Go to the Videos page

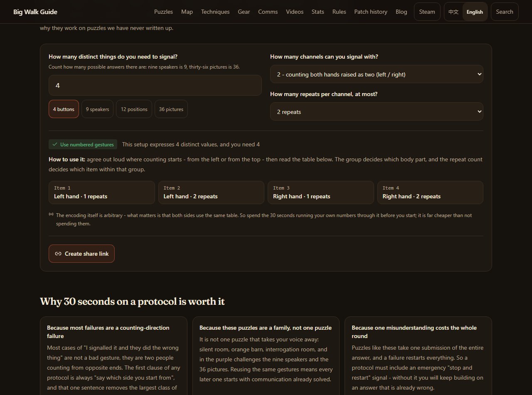click(x=295, y=12)
